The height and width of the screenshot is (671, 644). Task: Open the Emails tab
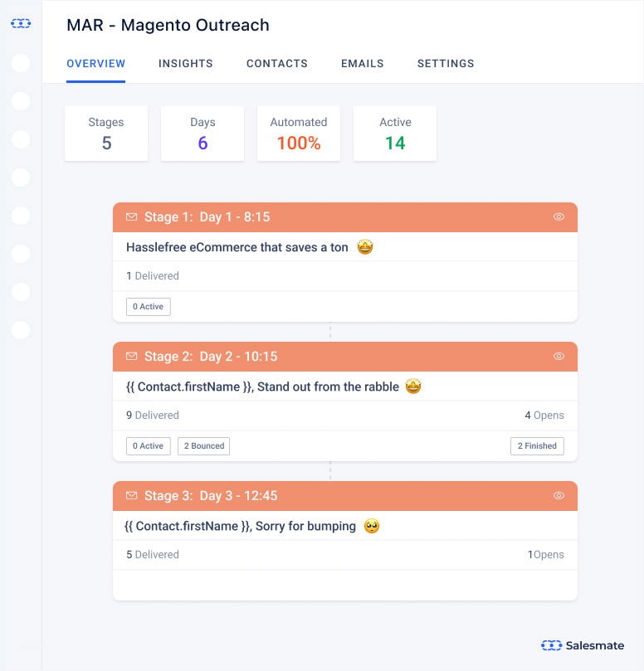pyautogui.click(x=362, y=63)
